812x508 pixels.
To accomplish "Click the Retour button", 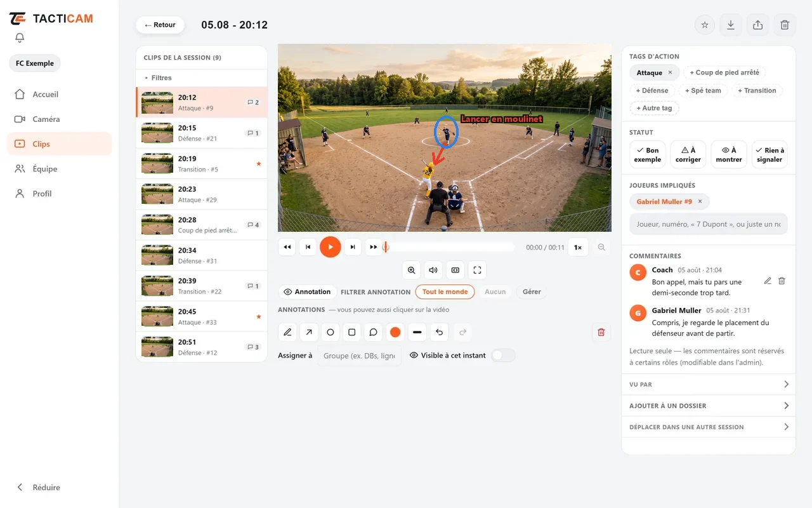I will [160, 25].
